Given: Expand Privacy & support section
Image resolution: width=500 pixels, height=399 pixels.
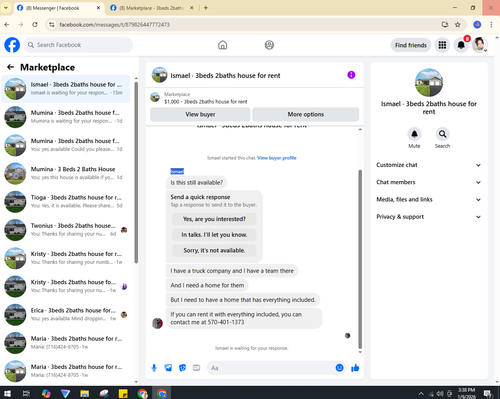Looking at the screenshot, I should coord(429,217).
